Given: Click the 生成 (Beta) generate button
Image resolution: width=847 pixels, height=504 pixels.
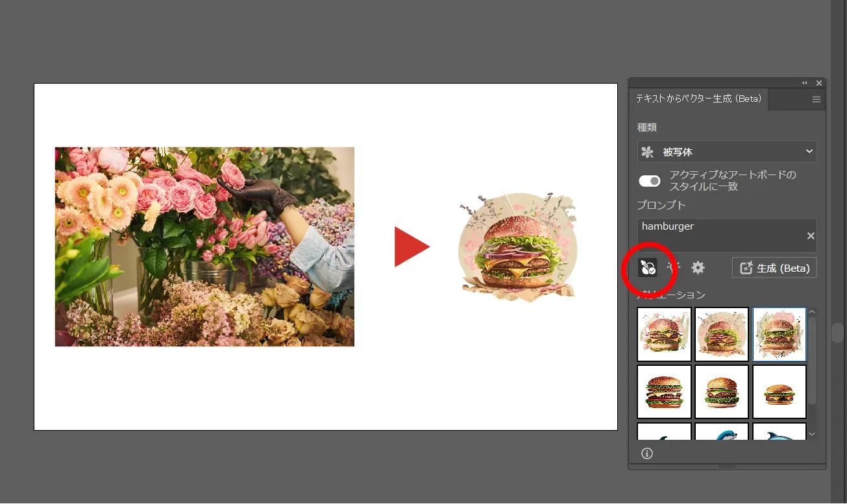Looking at the screenshot, I should 774,267.
